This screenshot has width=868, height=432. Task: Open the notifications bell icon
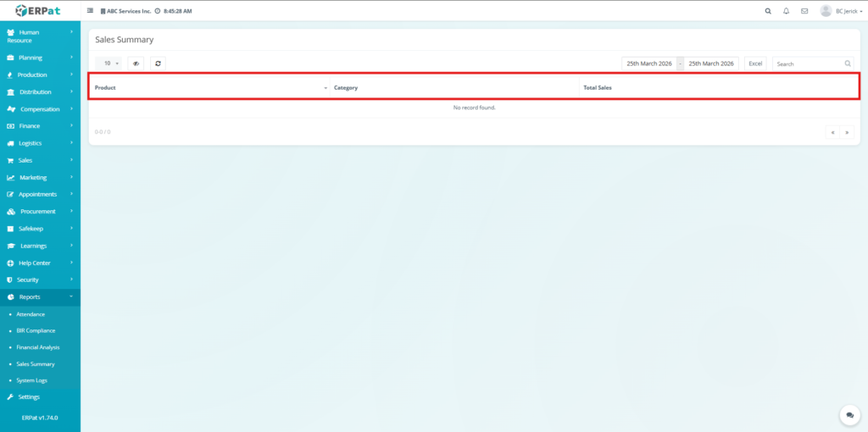point(786,11)
